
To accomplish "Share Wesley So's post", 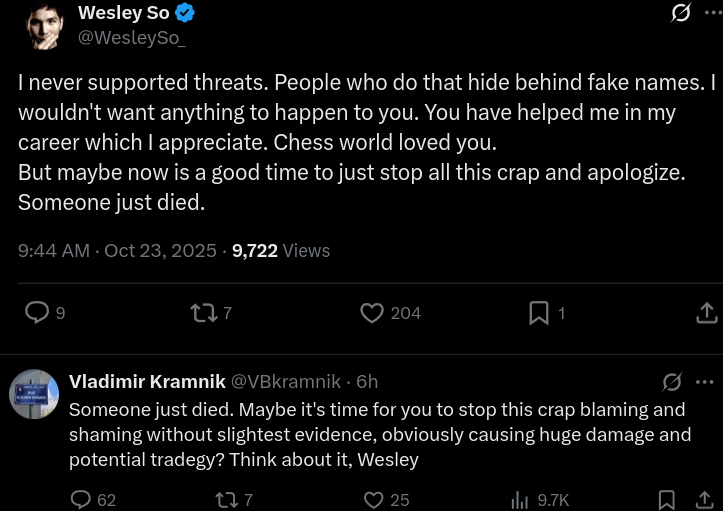I will tap(706, 313).
